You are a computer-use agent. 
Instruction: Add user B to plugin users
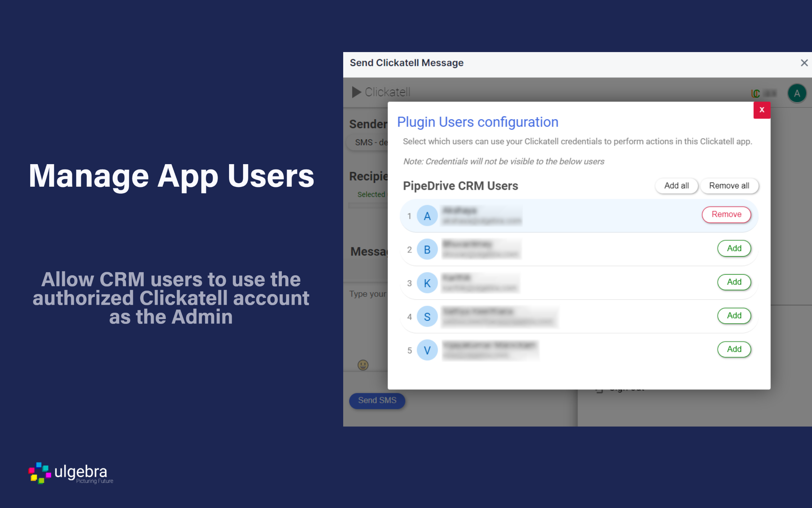[x=734, y=248]
